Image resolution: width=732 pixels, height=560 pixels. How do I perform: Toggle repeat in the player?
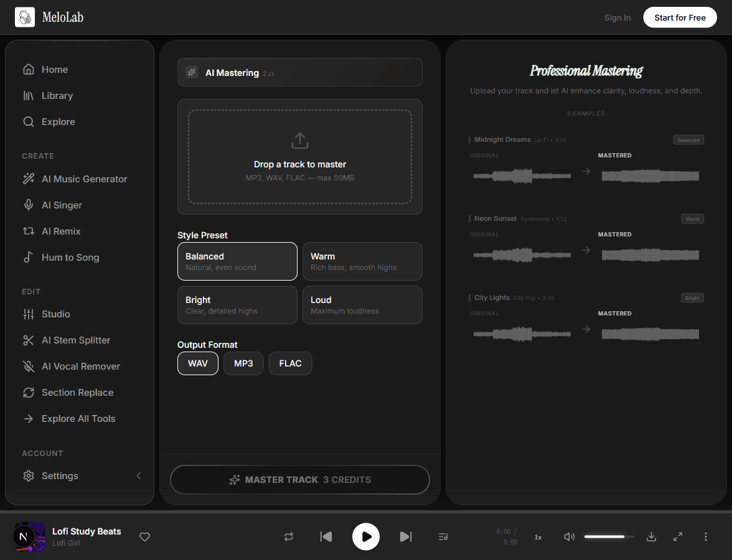point(289,536)
